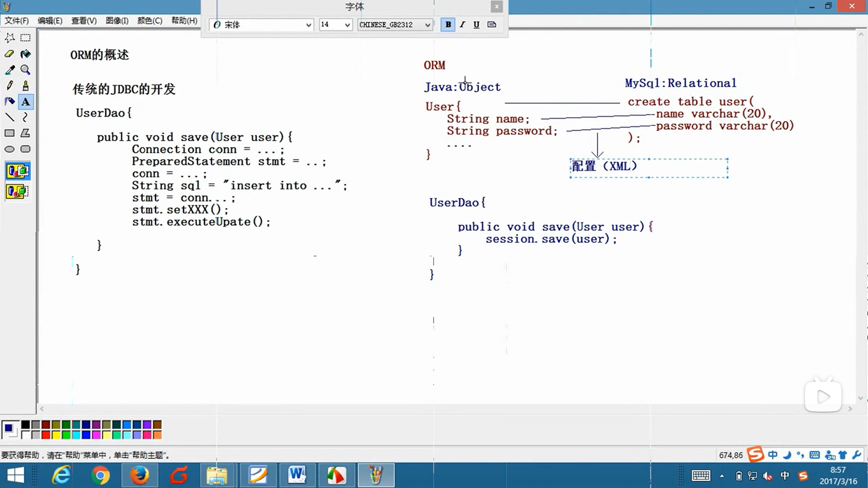Expand the font size dropdown

click(x=347, y=25)
